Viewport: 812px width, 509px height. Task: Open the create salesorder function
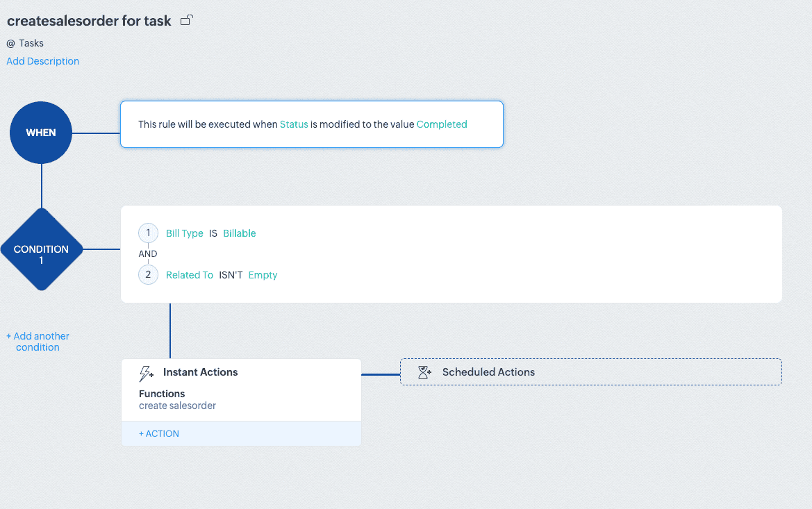(178, 406)
